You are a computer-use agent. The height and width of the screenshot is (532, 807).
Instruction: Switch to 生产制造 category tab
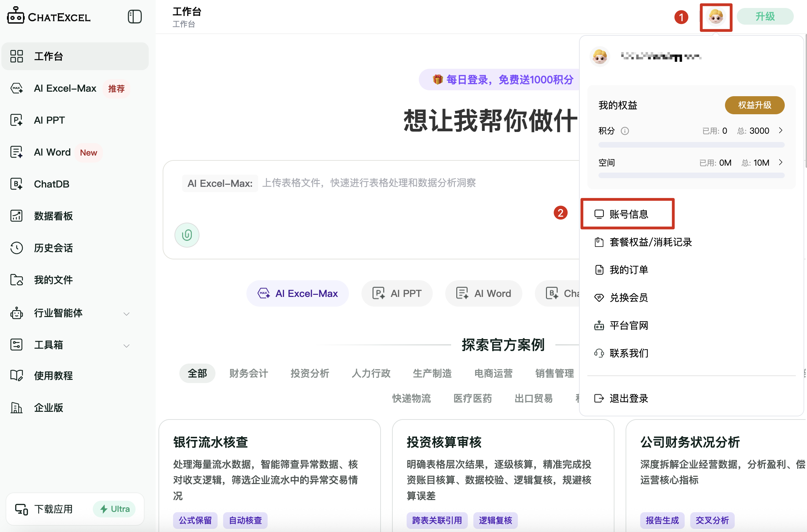pyautogui.click(x=432, y=373)
